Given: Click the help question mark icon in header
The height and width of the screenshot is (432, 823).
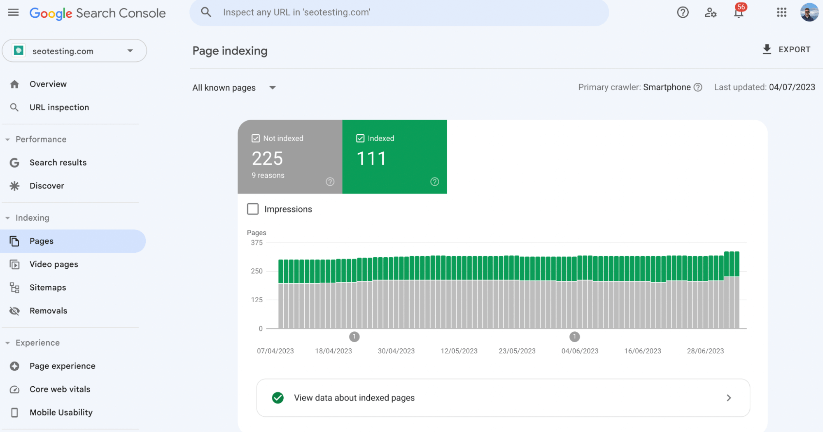Looking at the screenshot, I should 683,13.
